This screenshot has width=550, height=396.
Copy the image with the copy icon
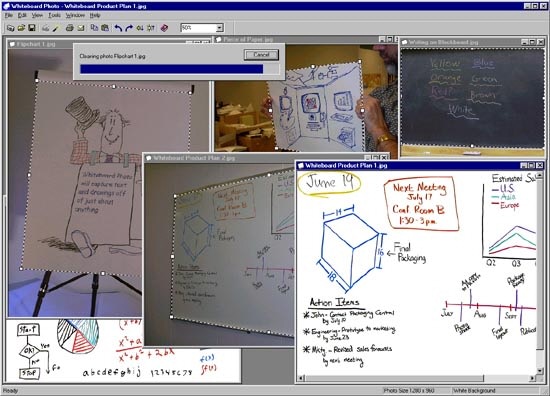(x=94, y=28)
